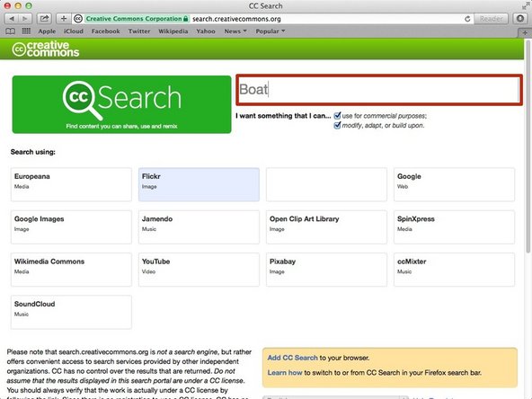Viewport: 532px width, 399px height.
Task: Select SpinXpress media search
Action: click(x=455, y=227)
